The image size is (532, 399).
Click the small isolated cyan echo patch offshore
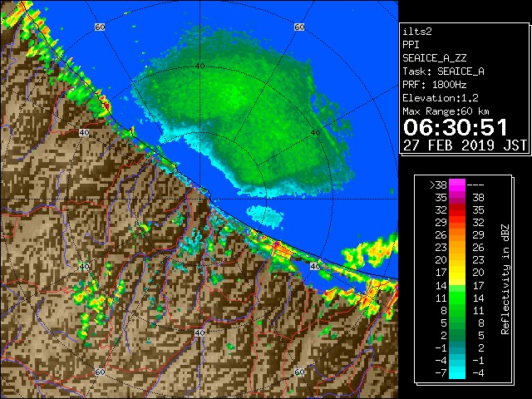pos(265,216)
